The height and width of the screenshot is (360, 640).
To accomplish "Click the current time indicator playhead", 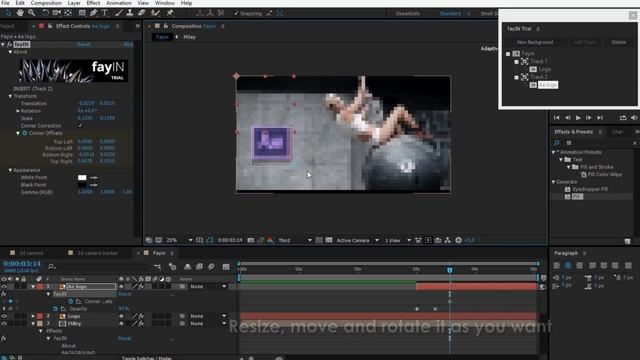I will pos(450,270).
